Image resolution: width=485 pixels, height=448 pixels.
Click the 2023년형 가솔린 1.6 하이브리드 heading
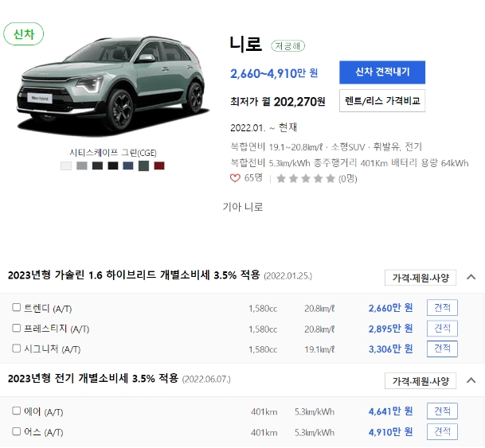[134, 275]
